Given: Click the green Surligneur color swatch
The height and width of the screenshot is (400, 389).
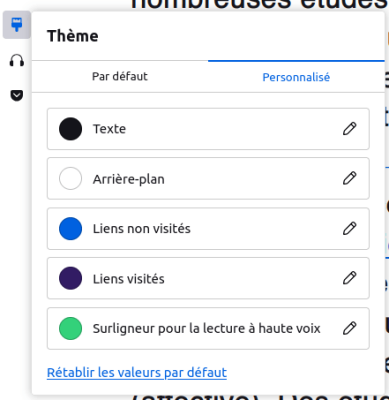Looking at the screenshot, I should (70, 328).
